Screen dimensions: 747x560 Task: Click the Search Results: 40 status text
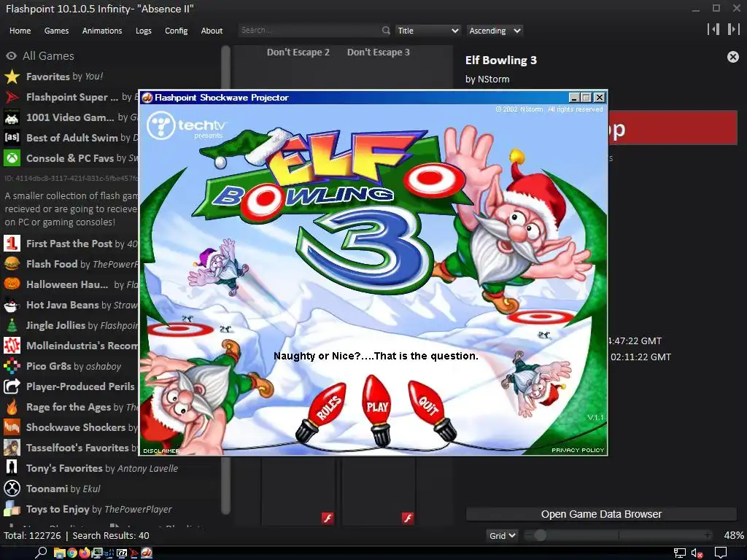tap(111, 536)
